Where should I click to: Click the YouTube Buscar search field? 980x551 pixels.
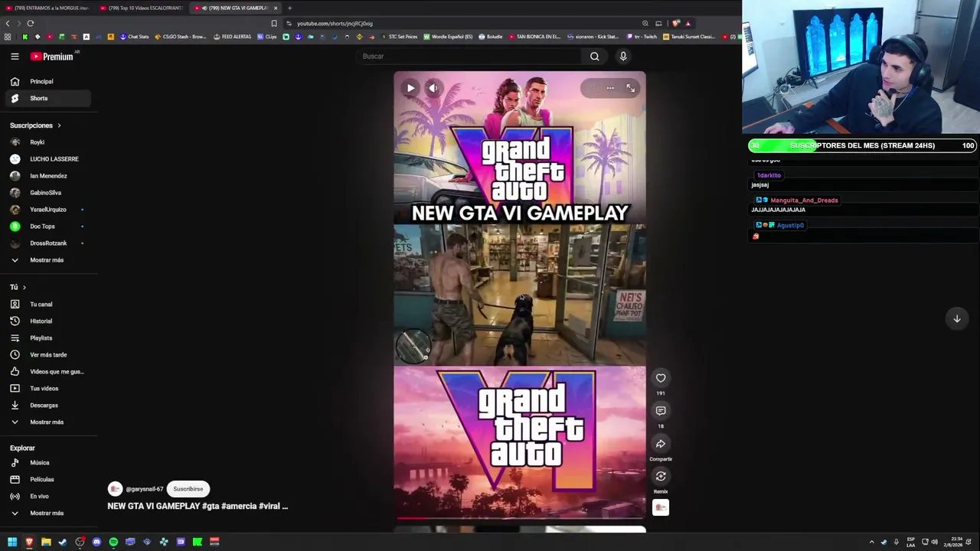(x=471, y=56)
